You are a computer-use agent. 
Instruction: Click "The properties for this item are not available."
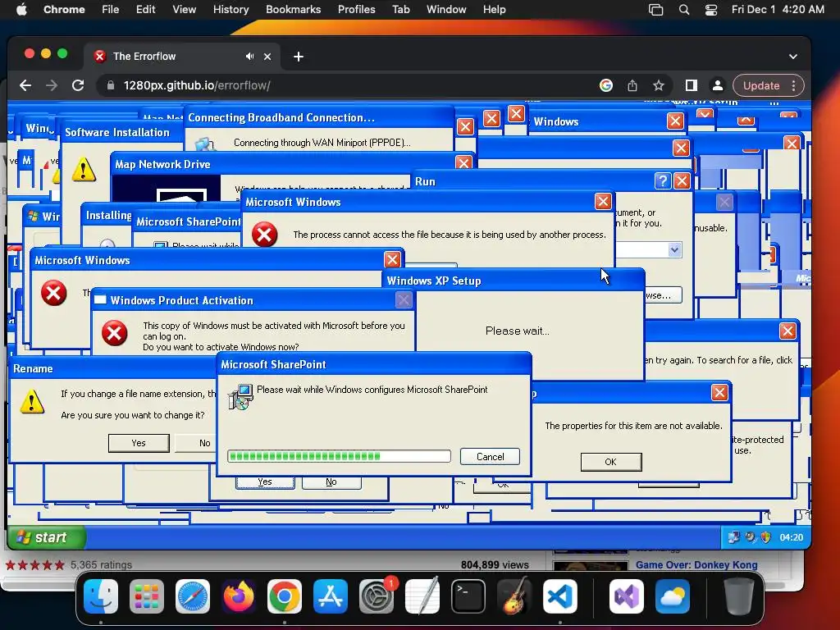[634, 426]
